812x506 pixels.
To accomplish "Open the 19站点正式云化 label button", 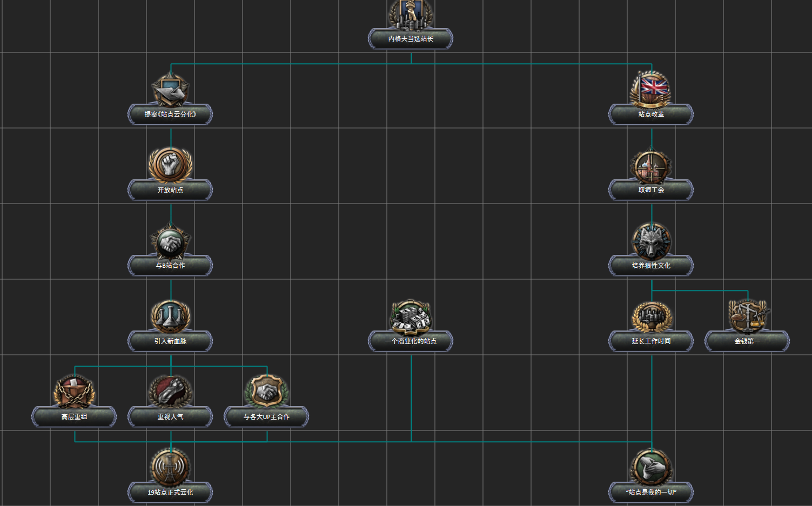I will (x=170, y=492).
